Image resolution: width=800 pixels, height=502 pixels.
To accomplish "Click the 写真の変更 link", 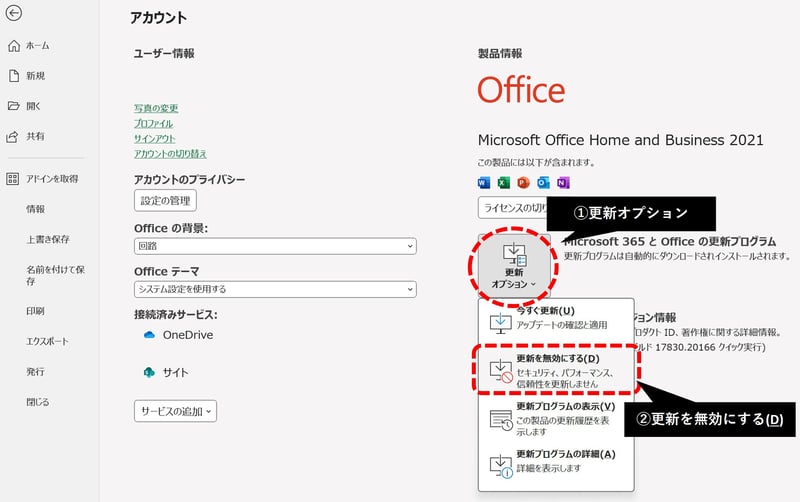I will tap(156, 108).
